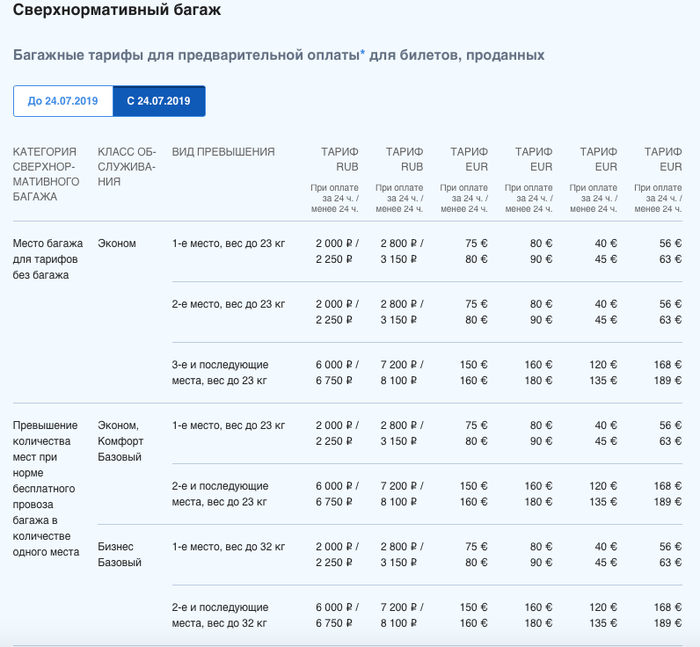
Task: Click the "Бизнес Базовый" class cell
Action: (x=120, y=554)
